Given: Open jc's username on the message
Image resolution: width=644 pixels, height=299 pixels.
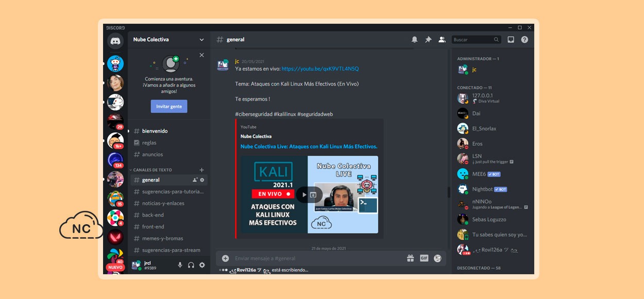Looking at the screenshot, I should pos(237,61).
